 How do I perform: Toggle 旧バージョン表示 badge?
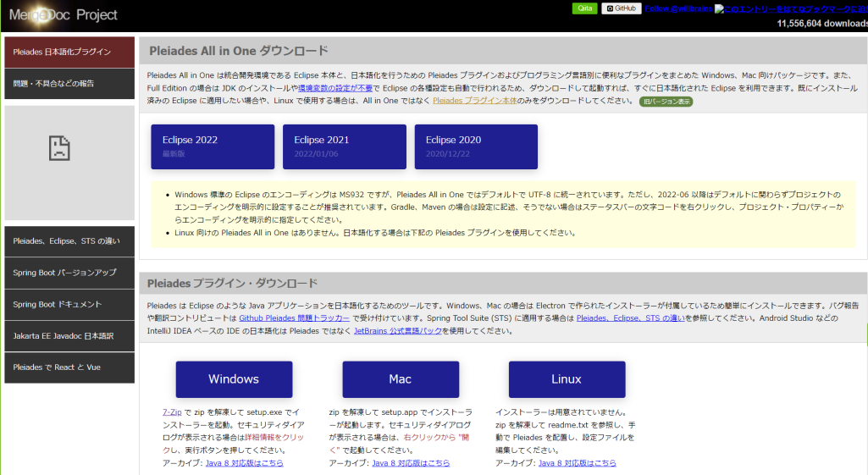(x=666, y=102)
